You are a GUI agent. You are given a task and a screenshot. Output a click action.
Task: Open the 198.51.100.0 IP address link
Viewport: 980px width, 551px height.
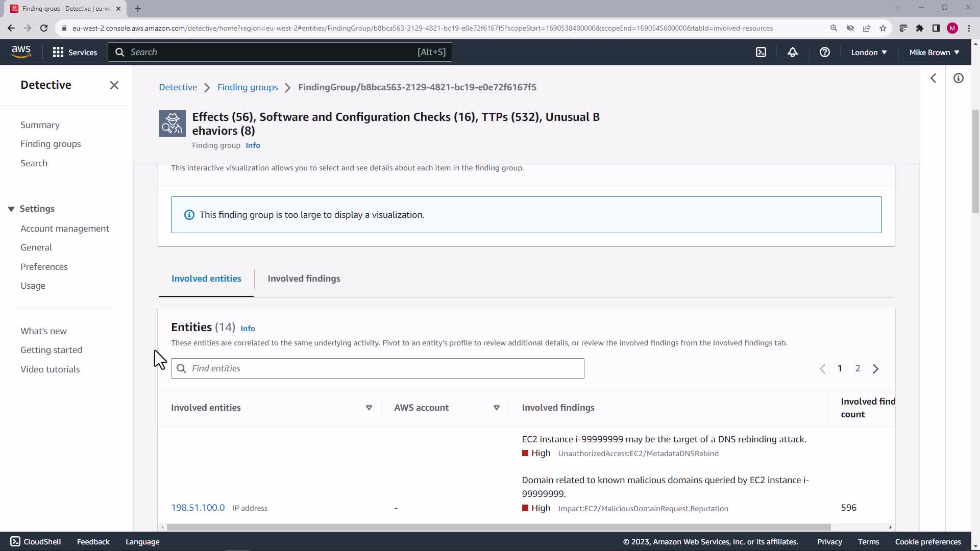tap(198, 508)
